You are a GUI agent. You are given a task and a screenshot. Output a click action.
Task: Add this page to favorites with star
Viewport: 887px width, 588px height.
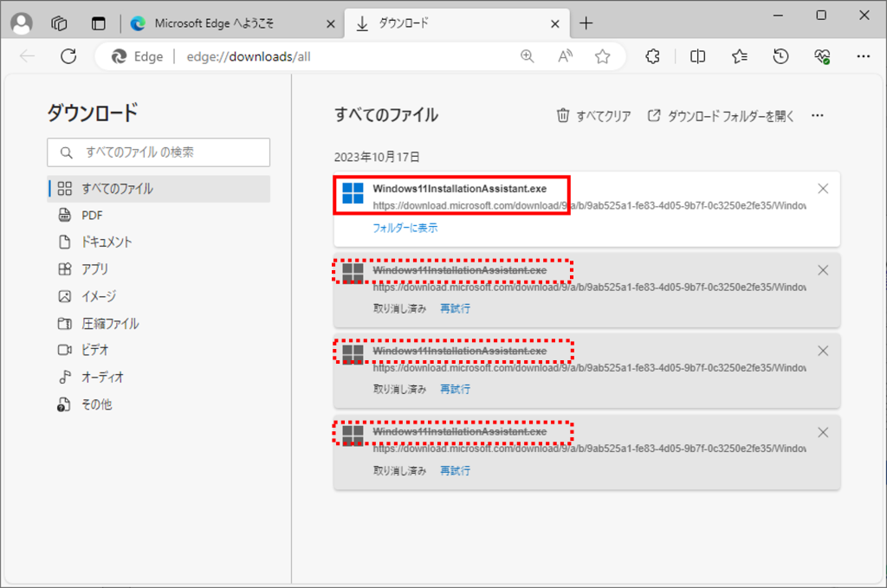(x=603, y=56)
